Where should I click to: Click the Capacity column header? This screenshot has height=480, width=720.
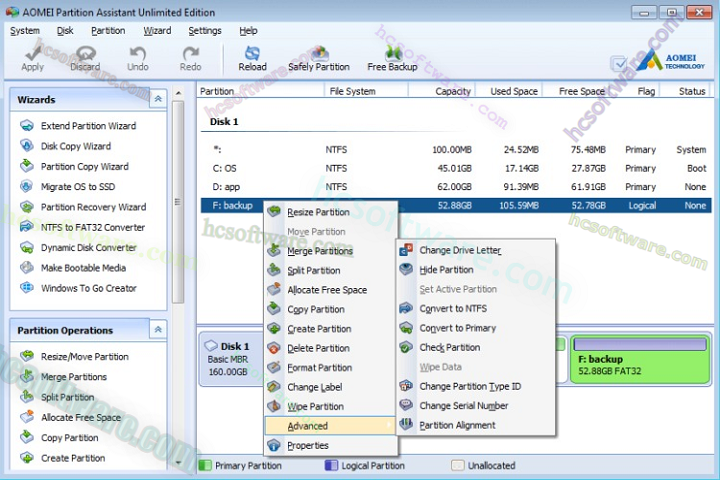pos(441,91)
